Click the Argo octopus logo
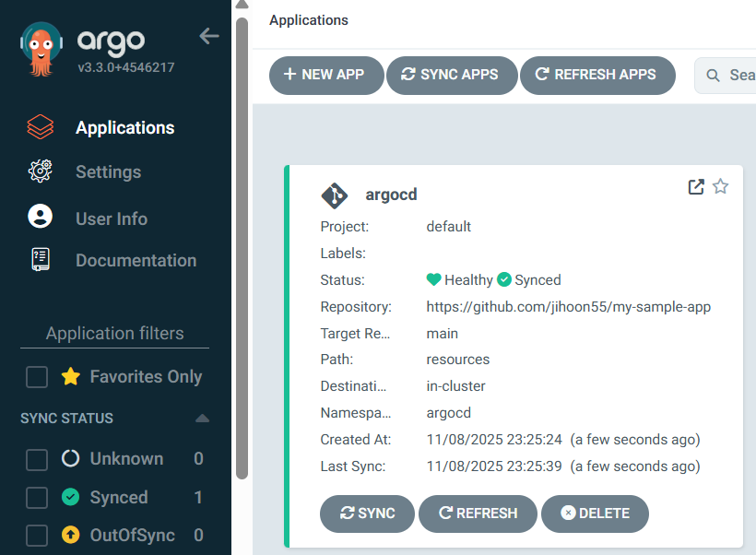 (41, 49)
